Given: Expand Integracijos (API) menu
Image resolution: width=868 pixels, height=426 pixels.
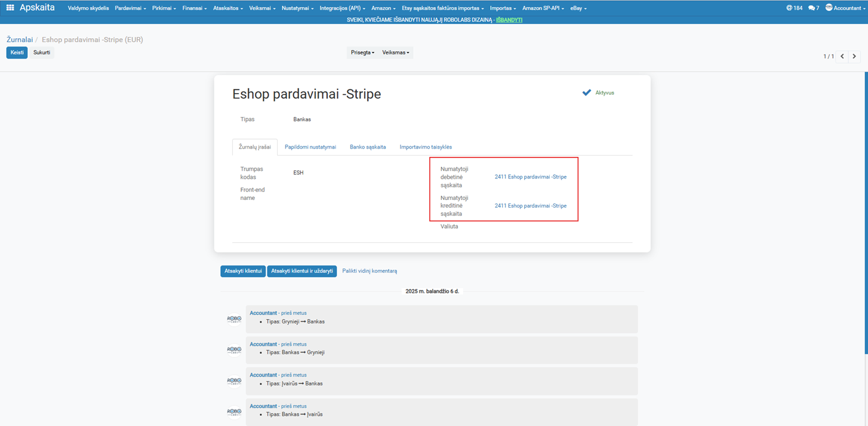Looking at the screenshot, I should [342, 8].
